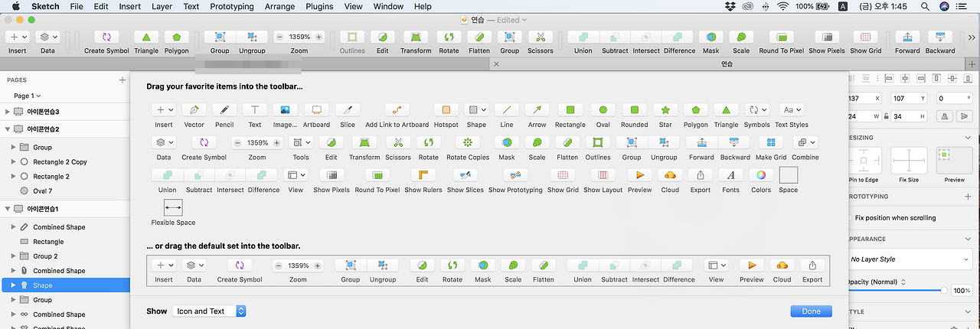Open the Tools dropdown in the palette
This screenshot has height=329, width=980.
pos(301,142)
